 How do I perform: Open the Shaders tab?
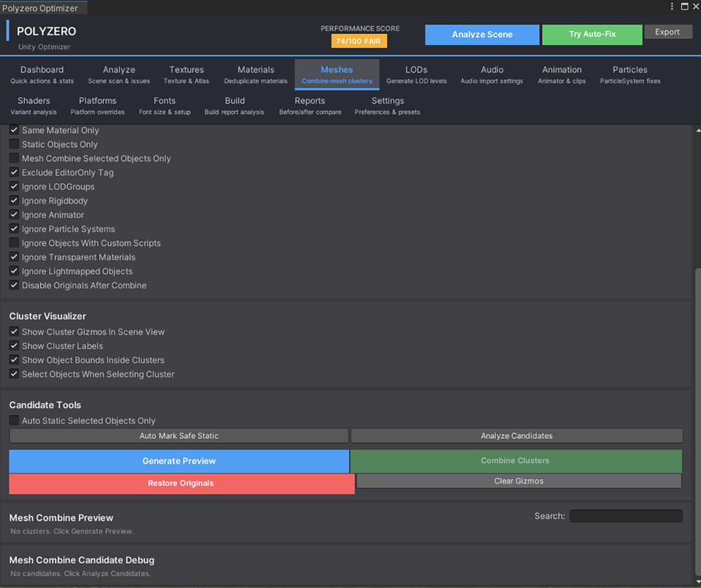[x=34, y=106]
